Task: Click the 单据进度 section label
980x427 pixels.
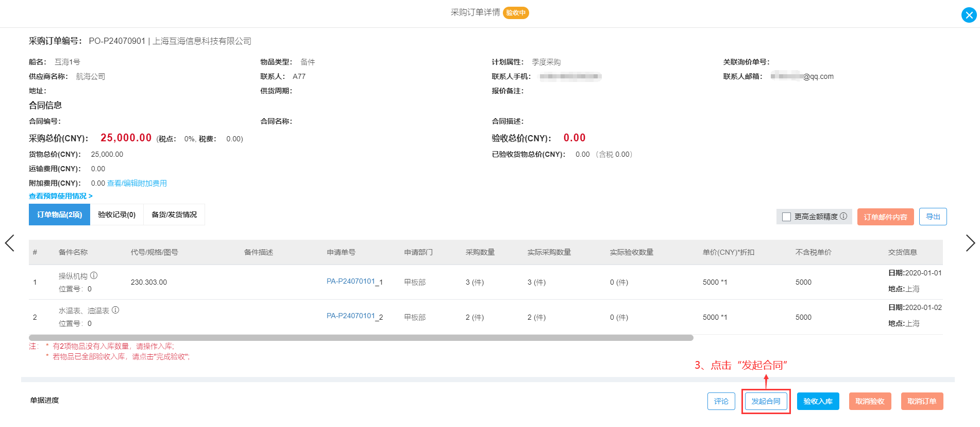Action: 44,400
